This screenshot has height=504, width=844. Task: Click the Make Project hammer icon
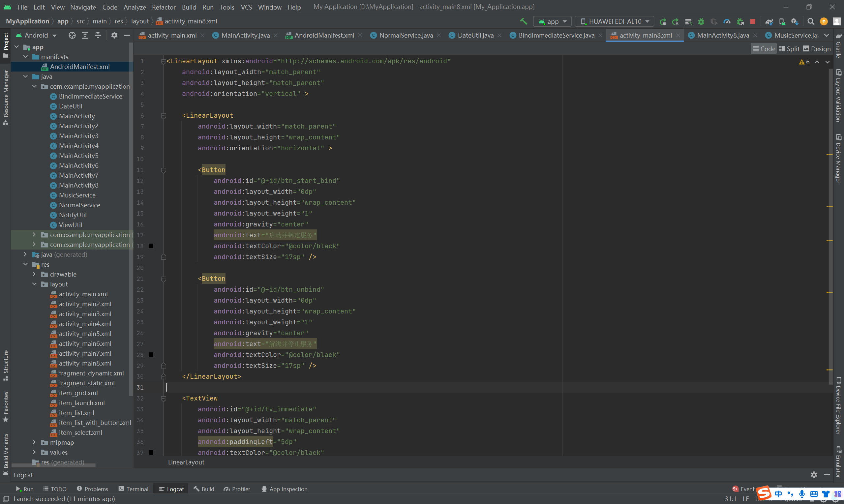(x=524, y=21)
